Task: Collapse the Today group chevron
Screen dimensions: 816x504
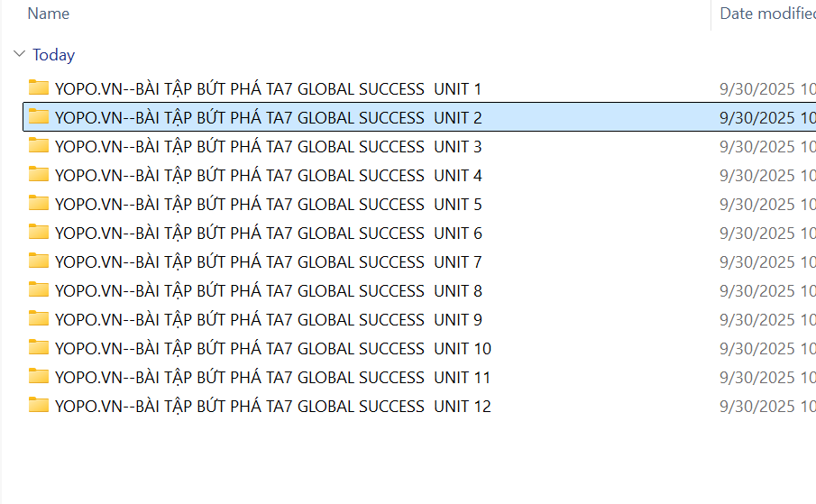Action: tap(19, 55)
